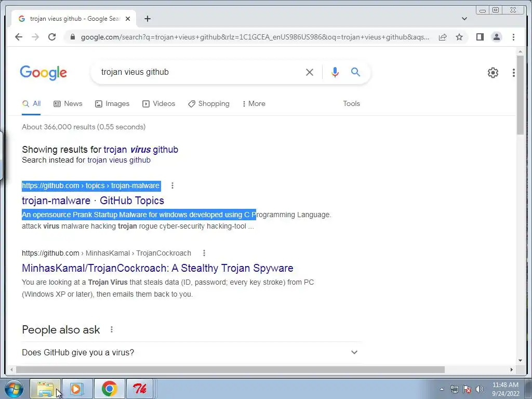532x399 pixels.
Task: Click the Google logo
Action: tap(44, 73)
